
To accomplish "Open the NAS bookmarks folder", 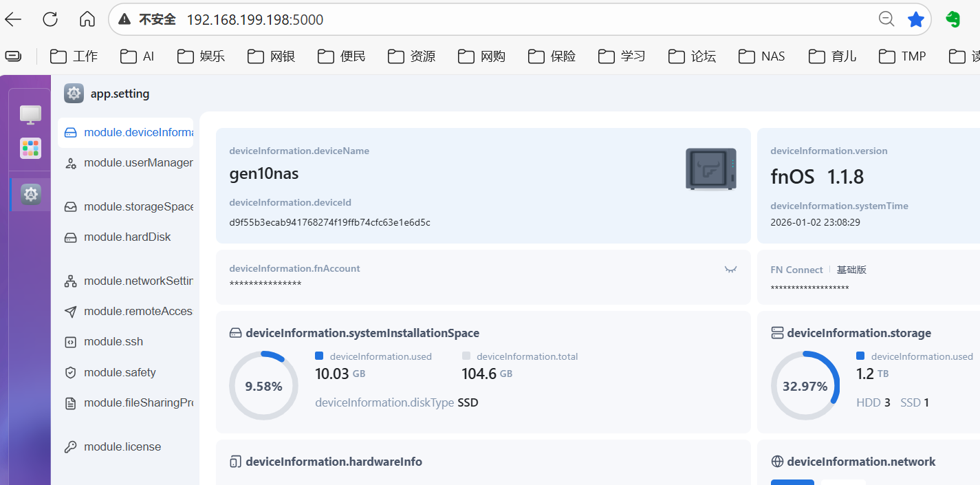I will tap(762, 56).
